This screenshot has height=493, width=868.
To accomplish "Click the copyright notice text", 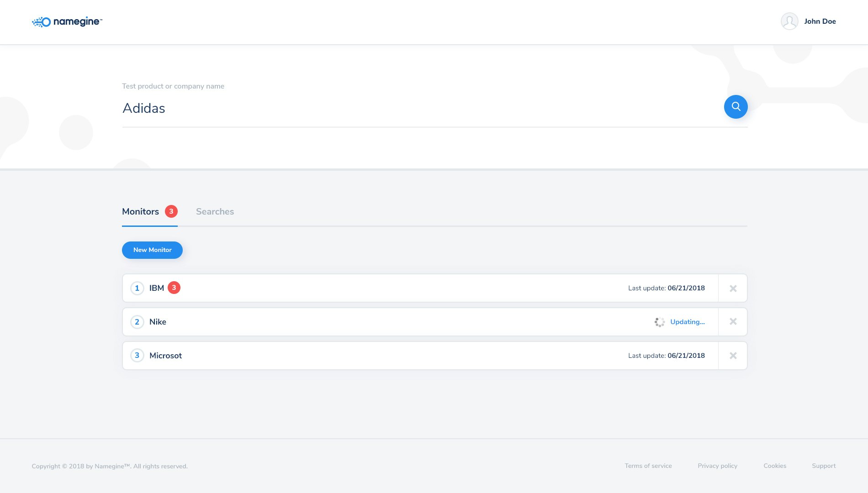I will tap(110, 467).
